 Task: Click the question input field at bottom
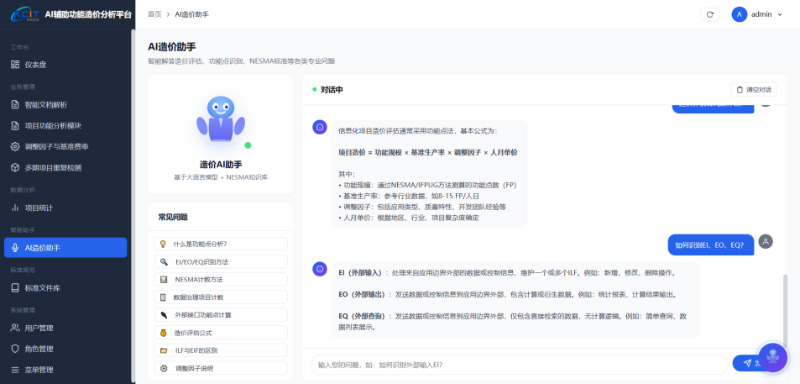click(x=519, y=365)
